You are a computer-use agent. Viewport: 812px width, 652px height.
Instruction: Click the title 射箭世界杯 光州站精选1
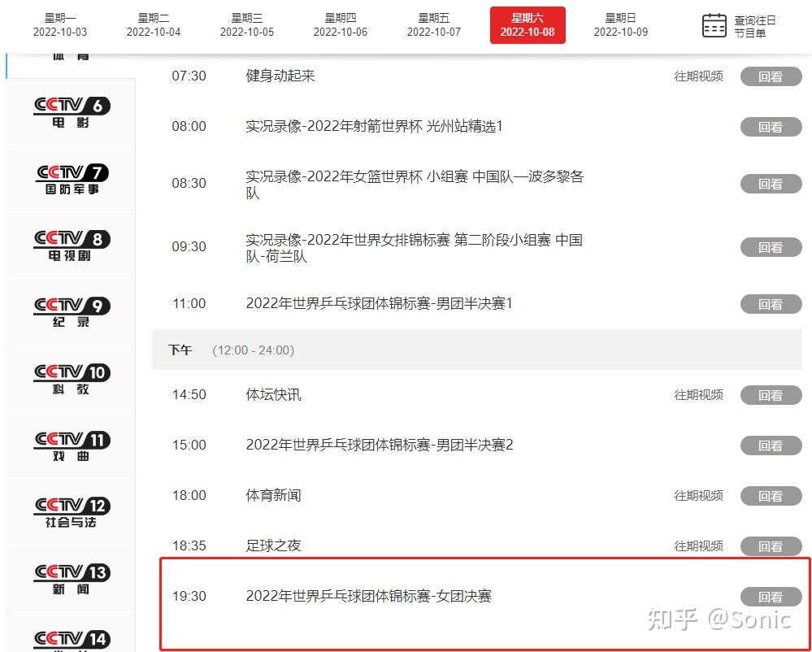coord(374,126)
